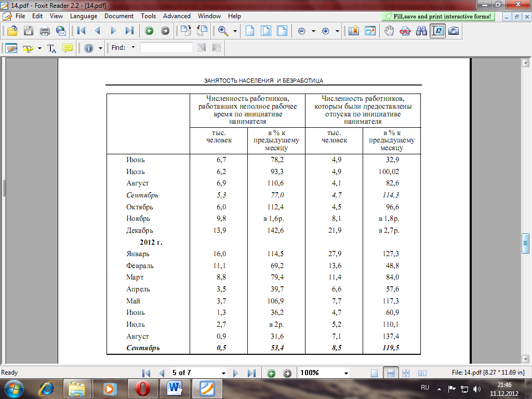Open dropdown next to Zoom In plus
The image size is (532, 399).
(337, 31)
